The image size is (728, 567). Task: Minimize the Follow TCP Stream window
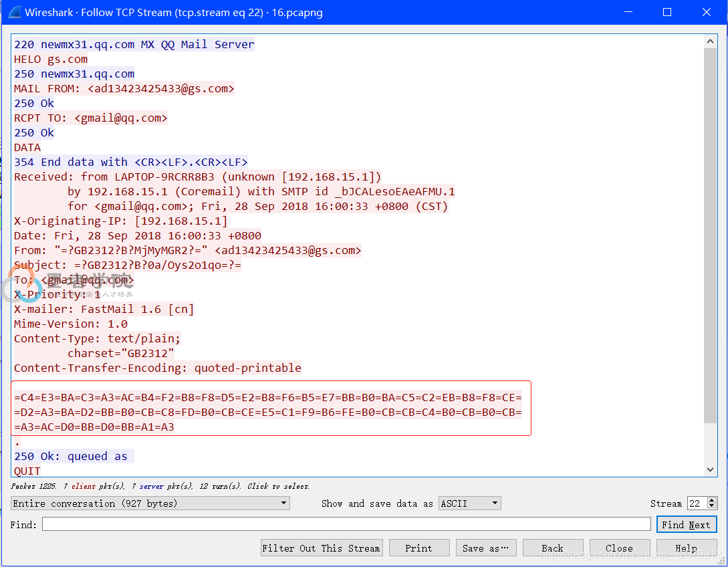pos(628,12)
